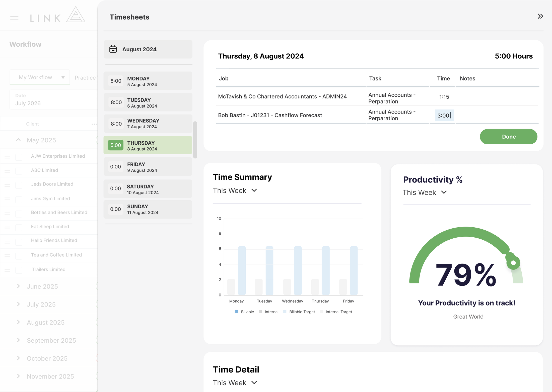Click drag handle of Hello Friends Limited row
The width and height of the screenshot is (552, 392).
(x=7, y=242)
